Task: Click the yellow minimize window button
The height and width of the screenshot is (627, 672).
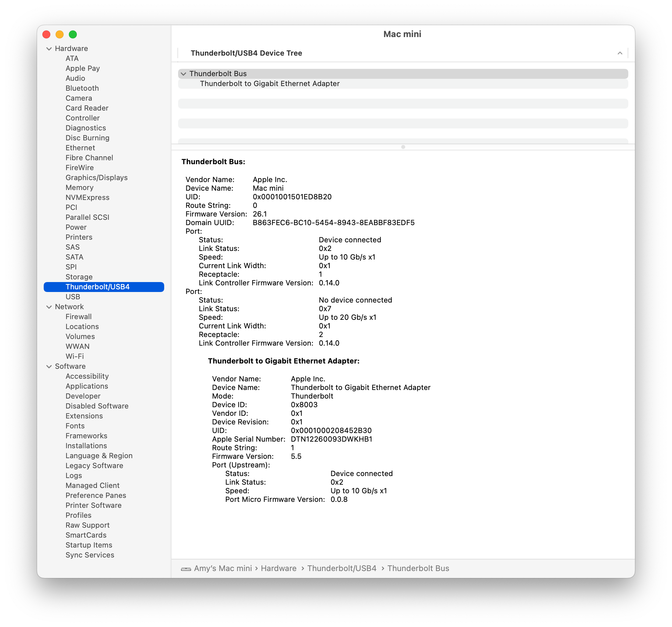Action: click(60, 34)
